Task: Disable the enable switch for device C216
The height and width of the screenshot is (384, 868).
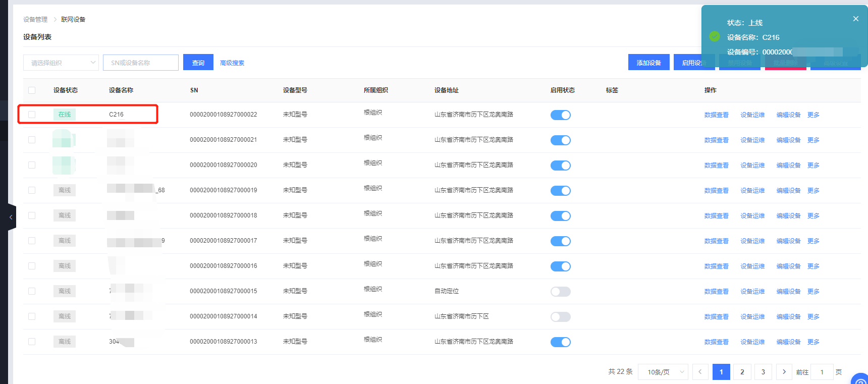Action: [x=560, y=115]
